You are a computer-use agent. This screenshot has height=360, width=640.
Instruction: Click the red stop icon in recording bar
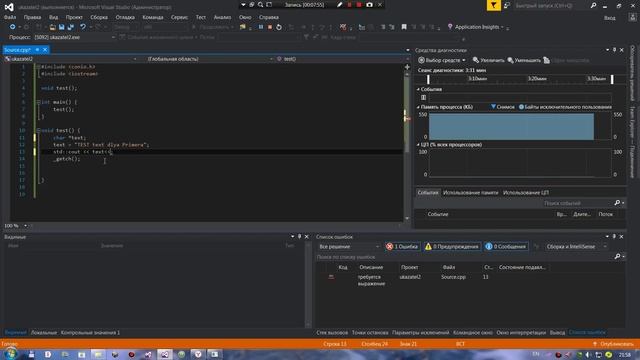click(359, 4)
